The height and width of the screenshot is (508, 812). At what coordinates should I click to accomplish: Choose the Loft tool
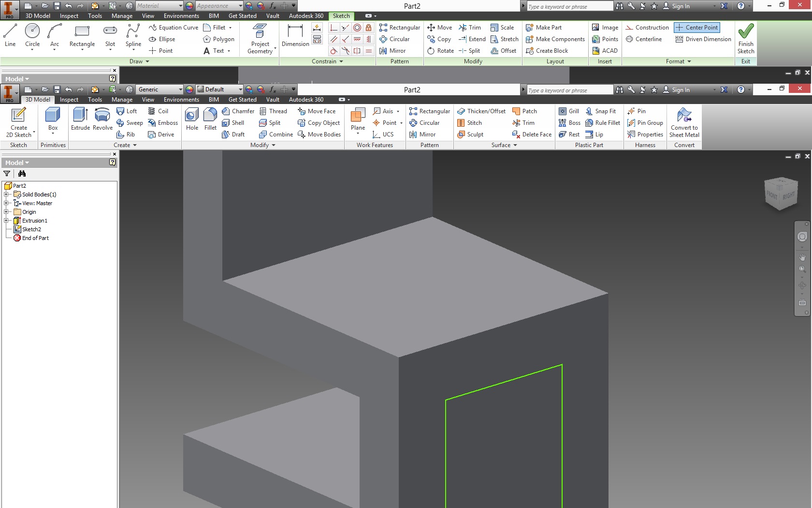pyautogui.click(x=127, y=111)
